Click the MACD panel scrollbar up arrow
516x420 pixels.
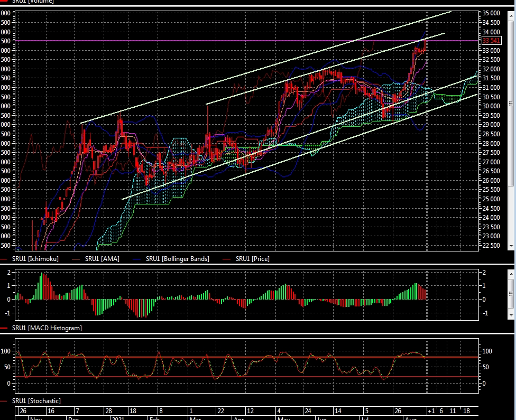[511, 274]
